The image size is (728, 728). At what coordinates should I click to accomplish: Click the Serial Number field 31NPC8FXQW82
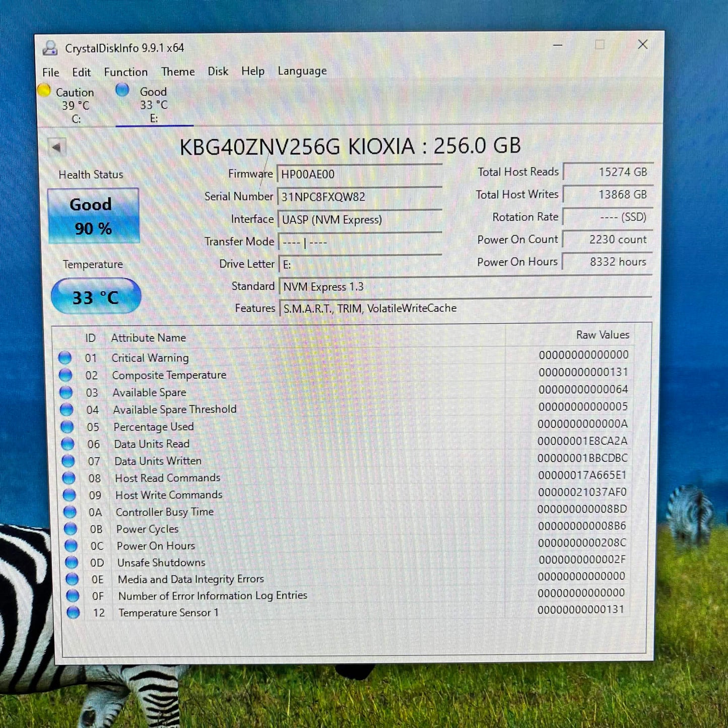(360, 197)
